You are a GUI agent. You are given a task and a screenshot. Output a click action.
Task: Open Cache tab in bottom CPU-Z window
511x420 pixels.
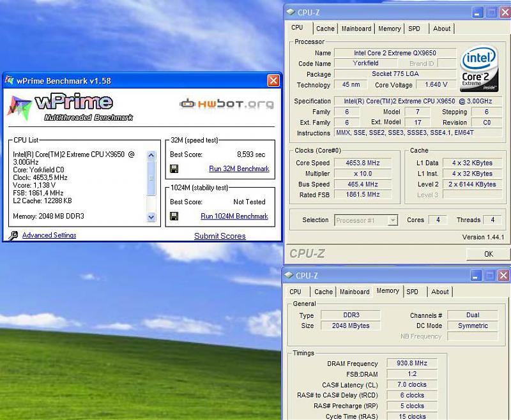point(323,292)
